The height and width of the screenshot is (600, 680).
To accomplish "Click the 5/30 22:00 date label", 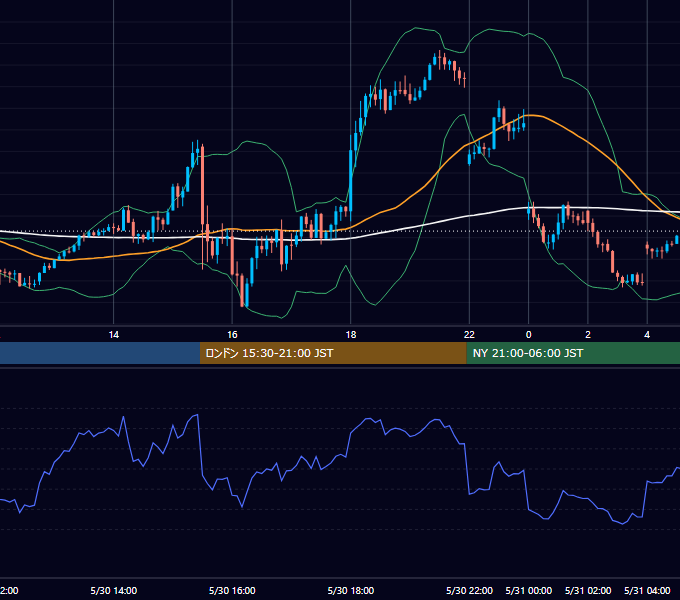I will point(469,590).
